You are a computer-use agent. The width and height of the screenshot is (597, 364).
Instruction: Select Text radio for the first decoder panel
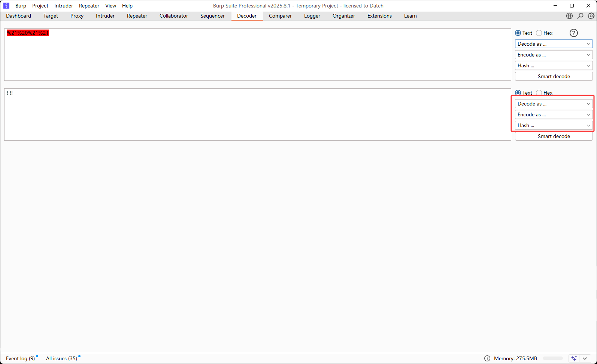[518, 33]
